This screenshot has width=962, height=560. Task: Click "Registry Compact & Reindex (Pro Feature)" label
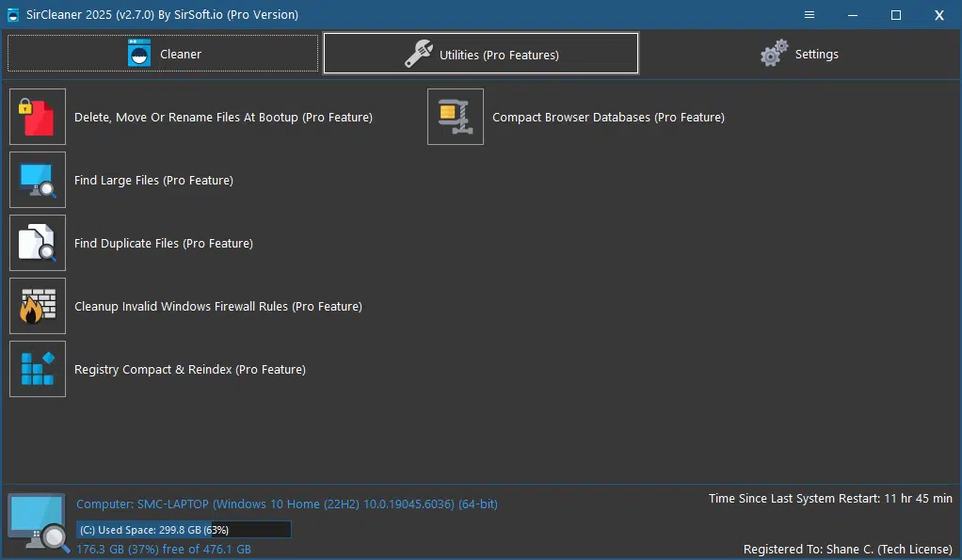coord(190,370)
